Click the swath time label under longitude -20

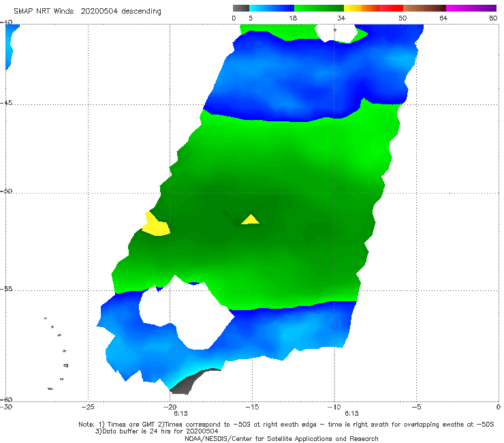(181, 414)
